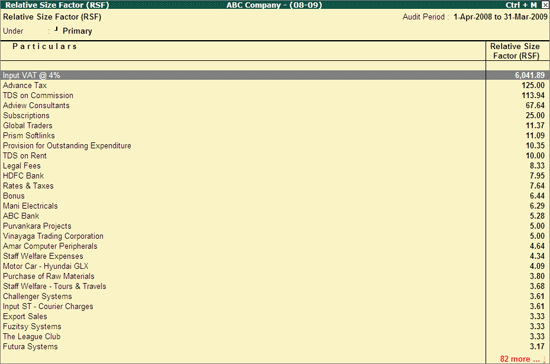The width and height of the screenshot is (550, 364).
Task: Click the Particulars column header
Action: click(45, 46)
